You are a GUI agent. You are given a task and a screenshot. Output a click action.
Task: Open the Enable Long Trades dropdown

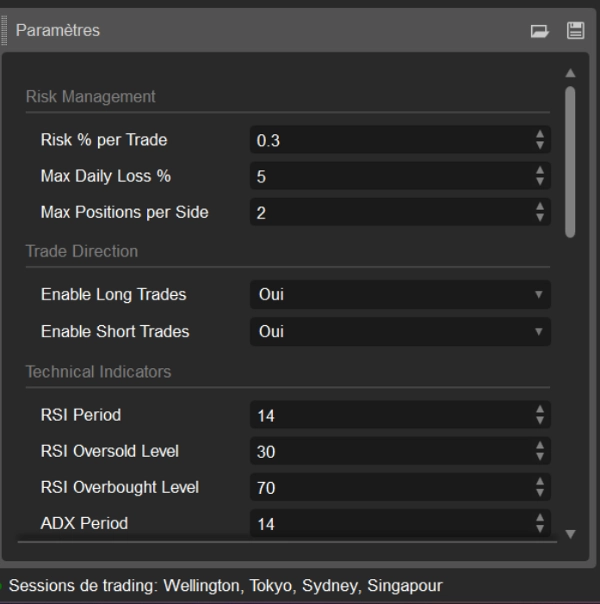399,295
